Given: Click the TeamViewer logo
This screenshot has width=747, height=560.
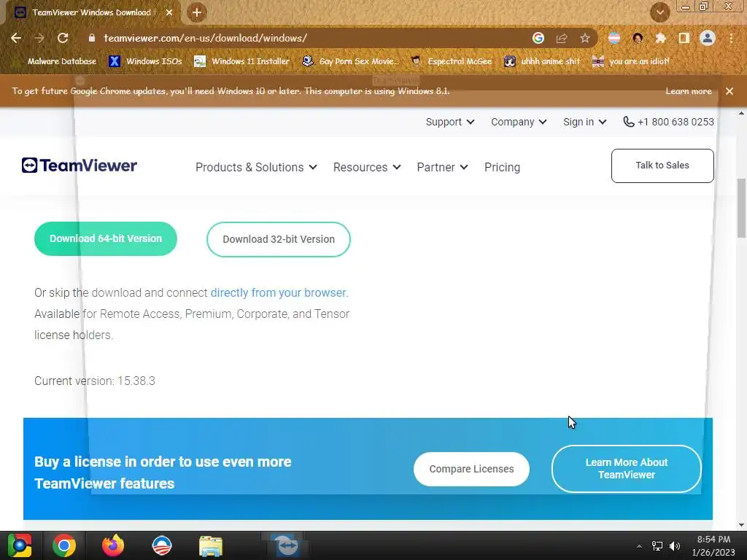Looking at the screenshot, I should 79,166.
